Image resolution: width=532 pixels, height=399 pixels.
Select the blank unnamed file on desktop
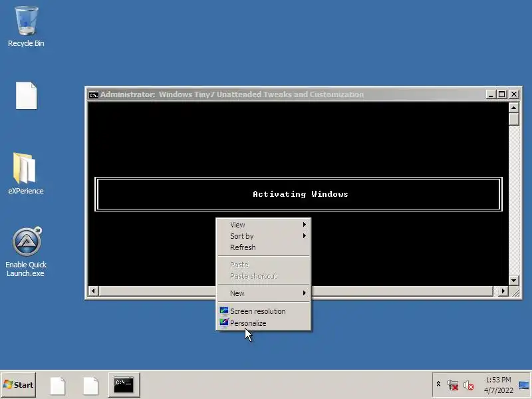point(26,95)
